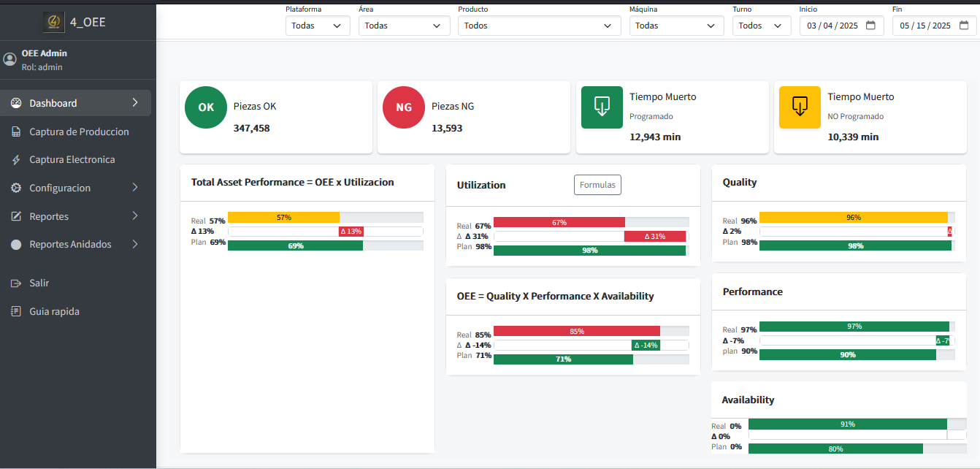
Task: Click the green OK circle icon
Action: click(x=206, y=107)
